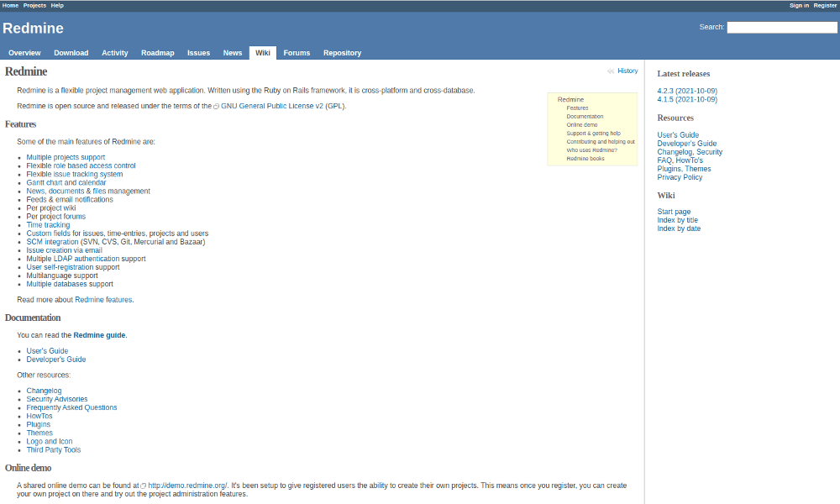Select the Wiki tab

coord(262,53)
